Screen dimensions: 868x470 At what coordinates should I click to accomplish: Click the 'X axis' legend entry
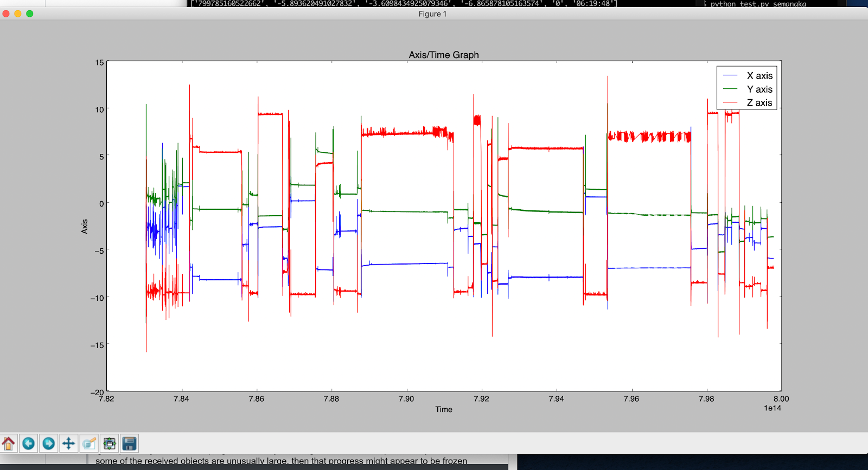coord(759,76)
